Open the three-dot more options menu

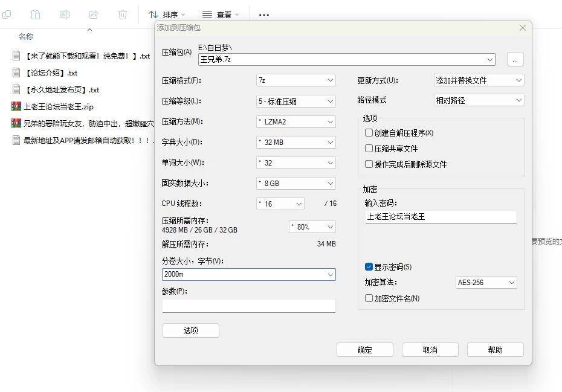[264, 14]
